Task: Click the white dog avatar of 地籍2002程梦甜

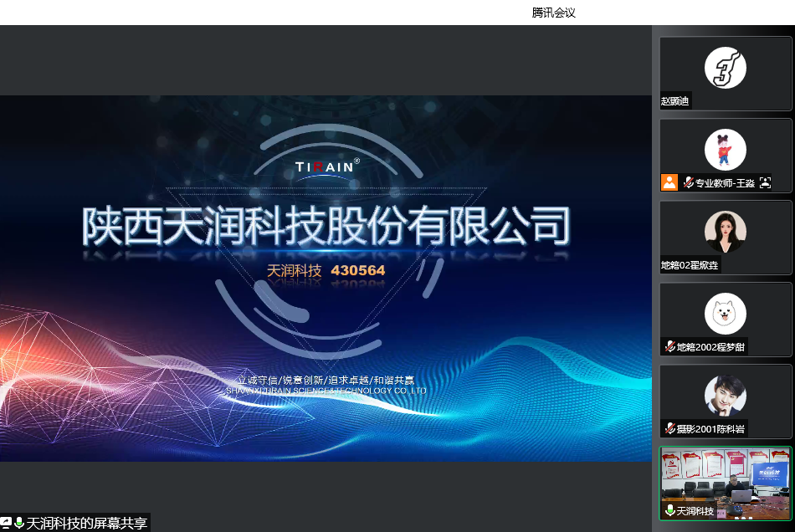Action: pyautogui.click(x=725, y=314)
